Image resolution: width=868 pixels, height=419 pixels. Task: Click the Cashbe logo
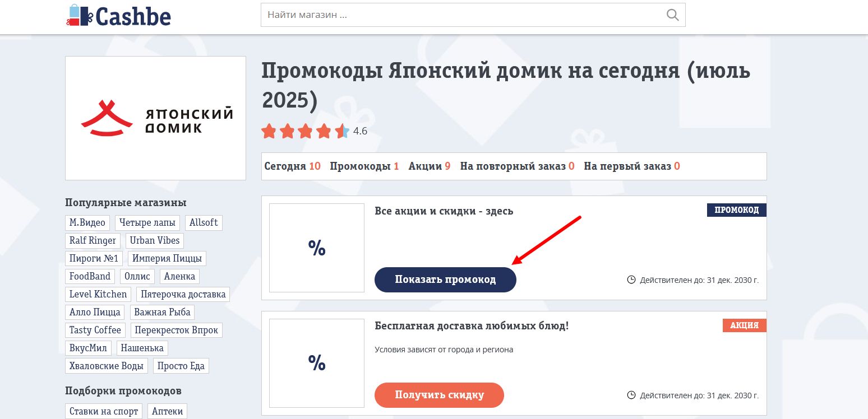pyautogui.click(x=118, y=15)
